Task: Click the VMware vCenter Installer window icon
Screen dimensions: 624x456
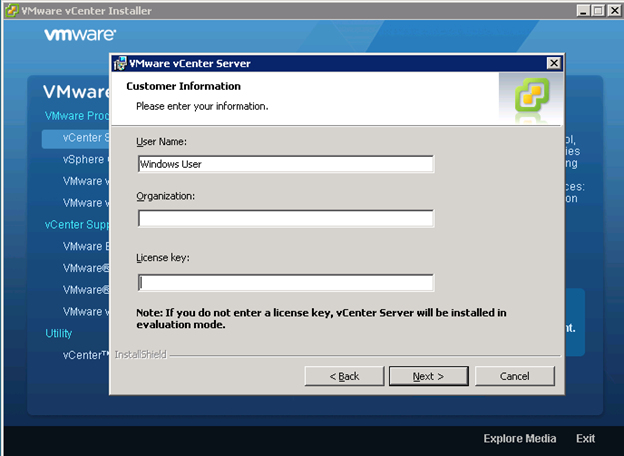Action: click(x=12, y=10)
